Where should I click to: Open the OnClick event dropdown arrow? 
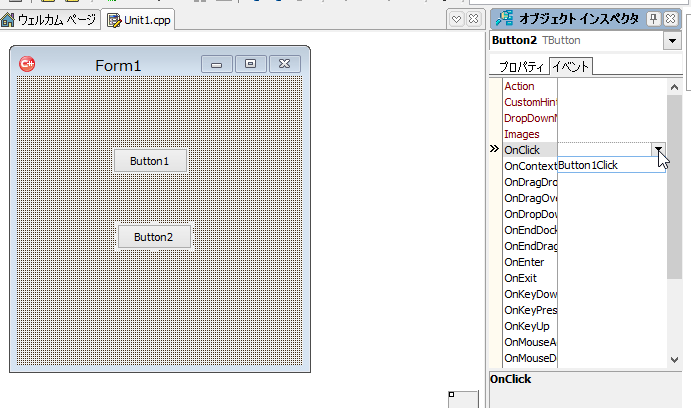pyautogui.click(x=659, y=149)
